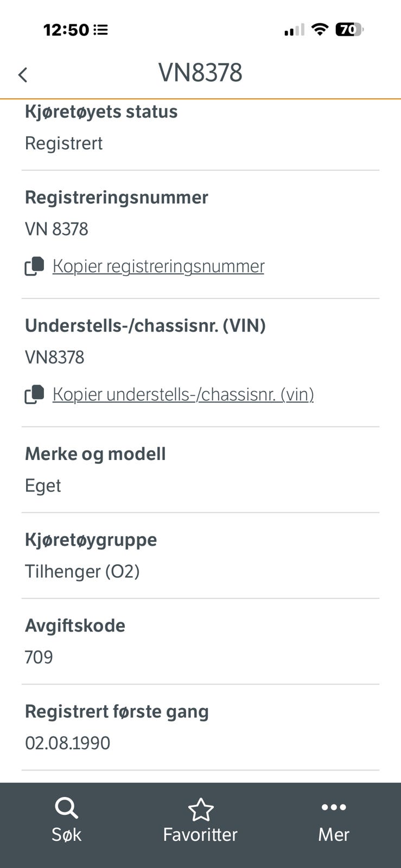Click copy icon beside chassisnr link

point(34,394)
